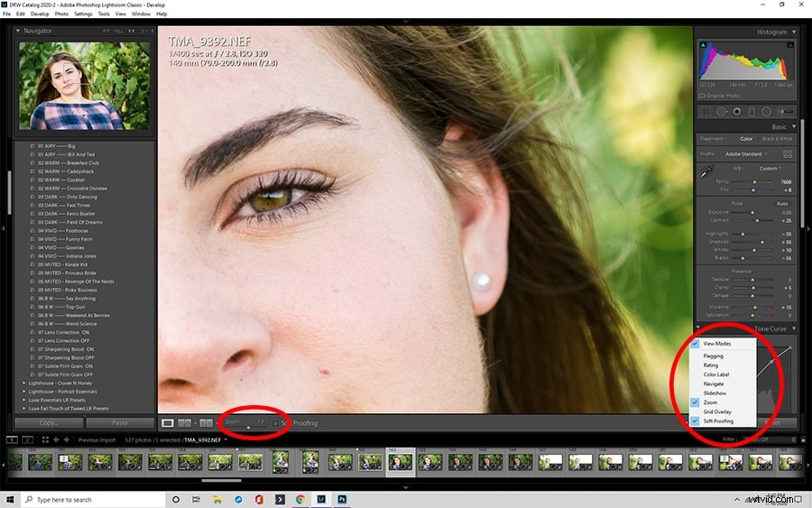Switch to Before/After view icon
Image resolution: width=812 pixels, height=508 pixels.
point(206,423)
